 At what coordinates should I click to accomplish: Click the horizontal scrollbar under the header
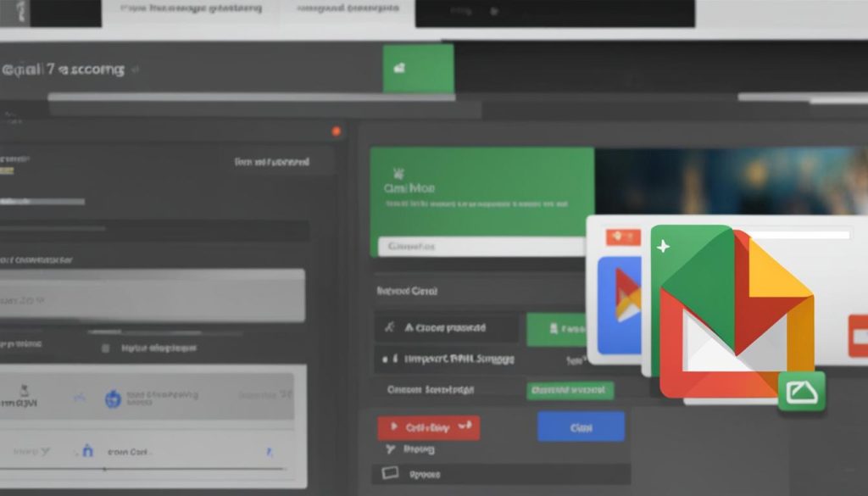(x=252, y=97)
